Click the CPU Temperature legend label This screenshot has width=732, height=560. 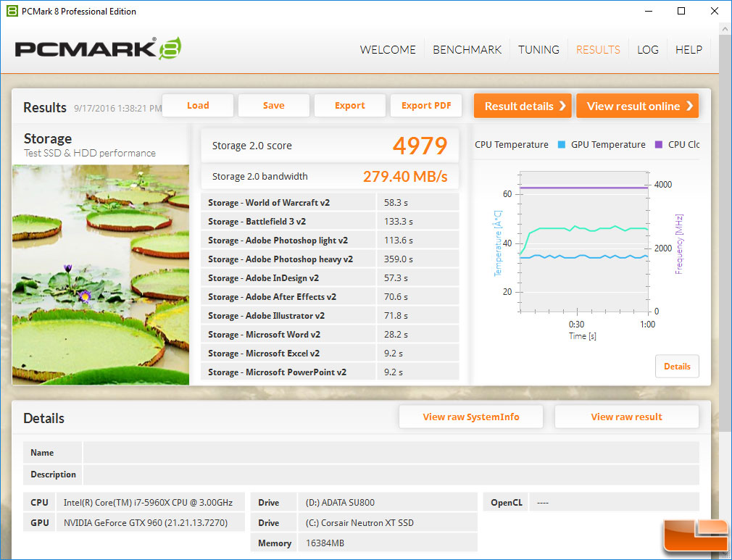pyautogui.click(x=512, y=145)
